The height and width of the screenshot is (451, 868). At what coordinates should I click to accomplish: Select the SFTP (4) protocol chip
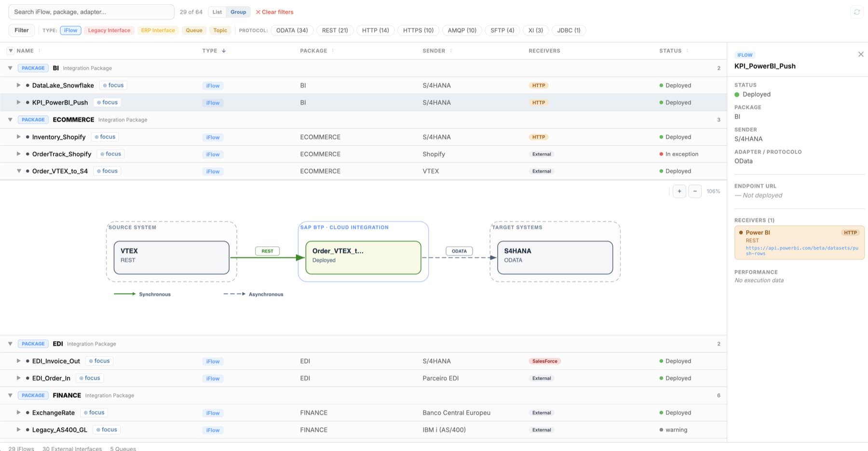tap(502, 30)
